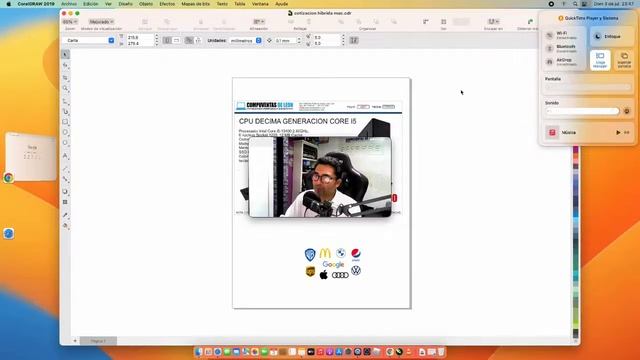640x360 pixels.
Task: Skip to next track in Música widget
Action: point(627,133)
